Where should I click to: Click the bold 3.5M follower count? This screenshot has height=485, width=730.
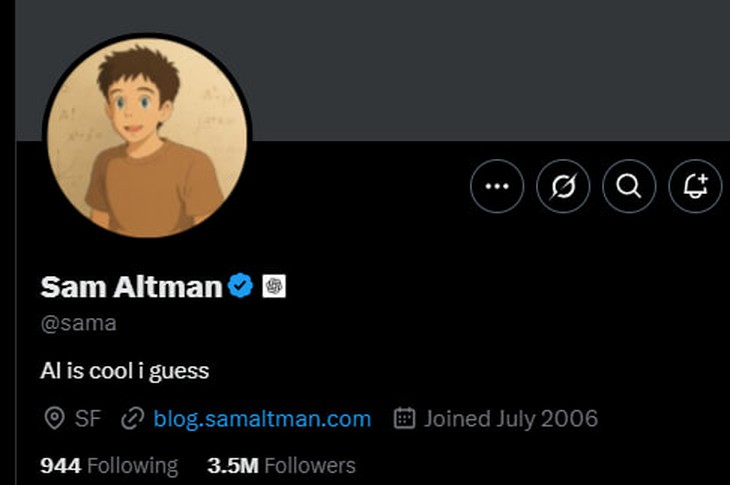tap(233, 465)
